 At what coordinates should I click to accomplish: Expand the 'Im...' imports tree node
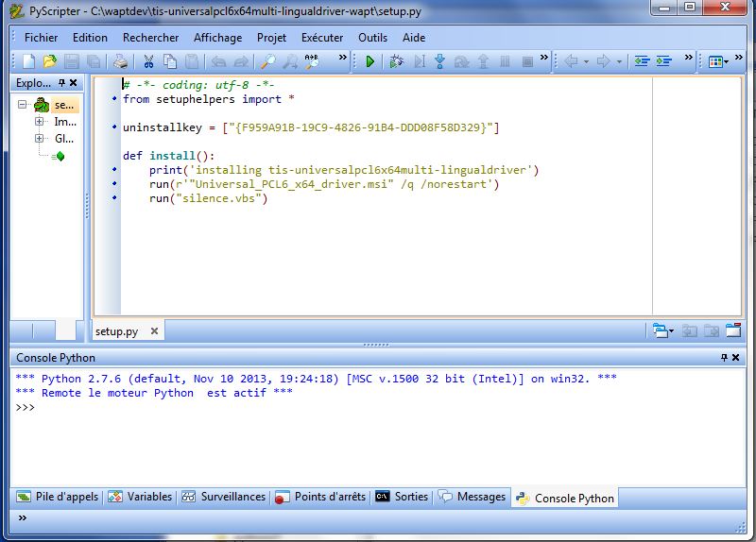coord(40,122)
